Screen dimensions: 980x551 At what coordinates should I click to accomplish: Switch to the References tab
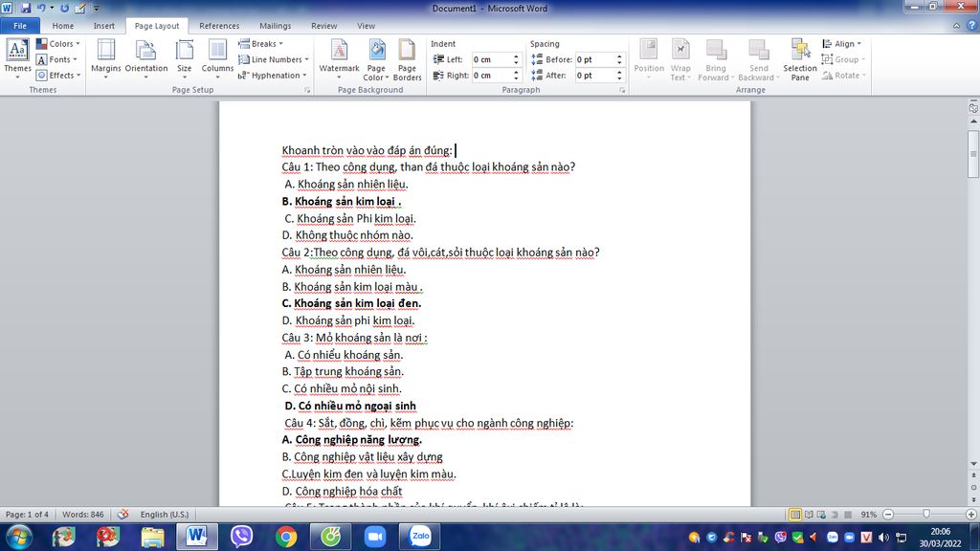click(219, 26)
